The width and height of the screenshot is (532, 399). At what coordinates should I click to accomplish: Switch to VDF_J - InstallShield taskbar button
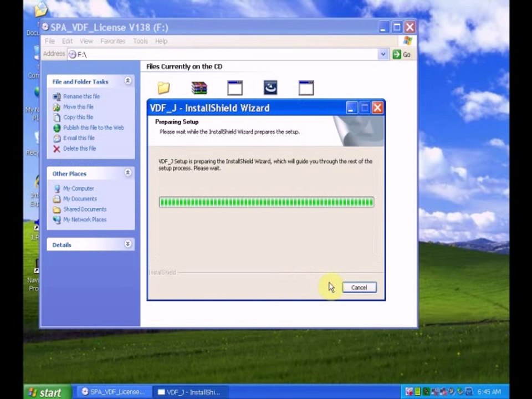(190, 392)
